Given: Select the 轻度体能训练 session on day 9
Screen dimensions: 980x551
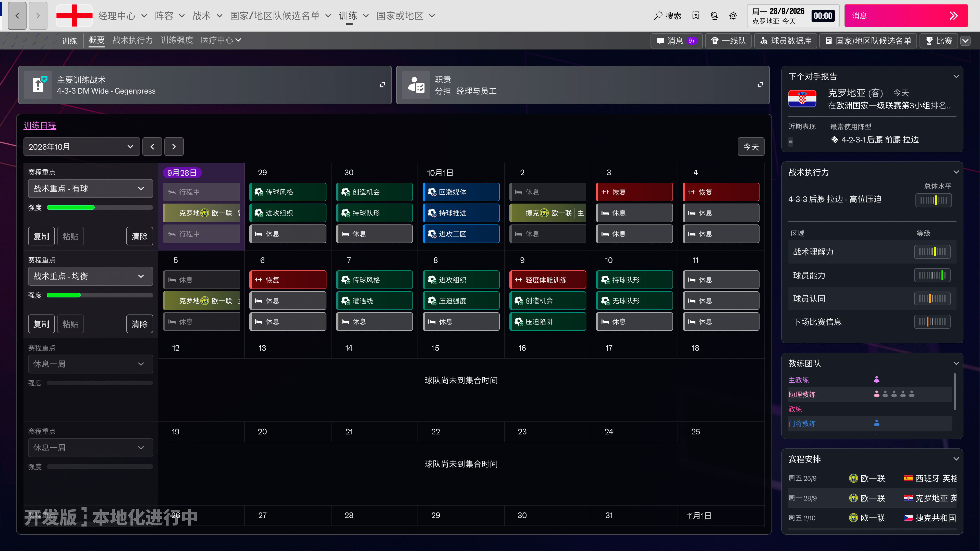Looking at the screenshot, I should (x=547, y=280).
